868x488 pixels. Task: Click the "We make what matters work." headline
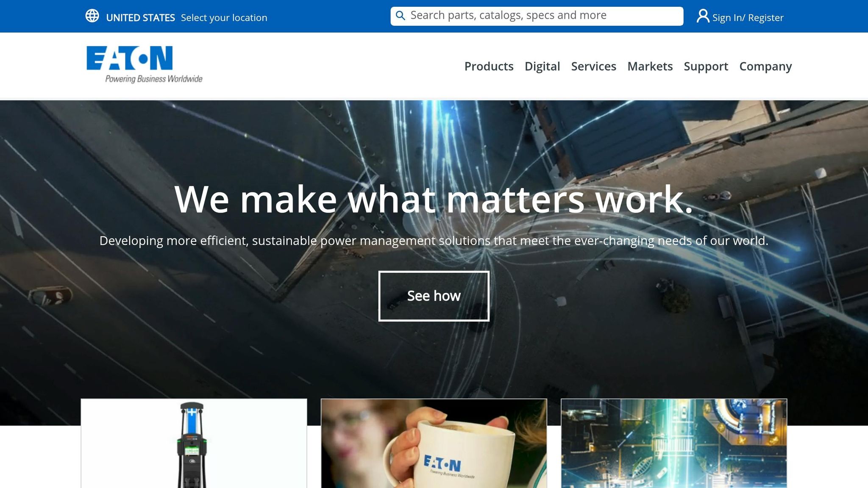click(x=434, y=199)
